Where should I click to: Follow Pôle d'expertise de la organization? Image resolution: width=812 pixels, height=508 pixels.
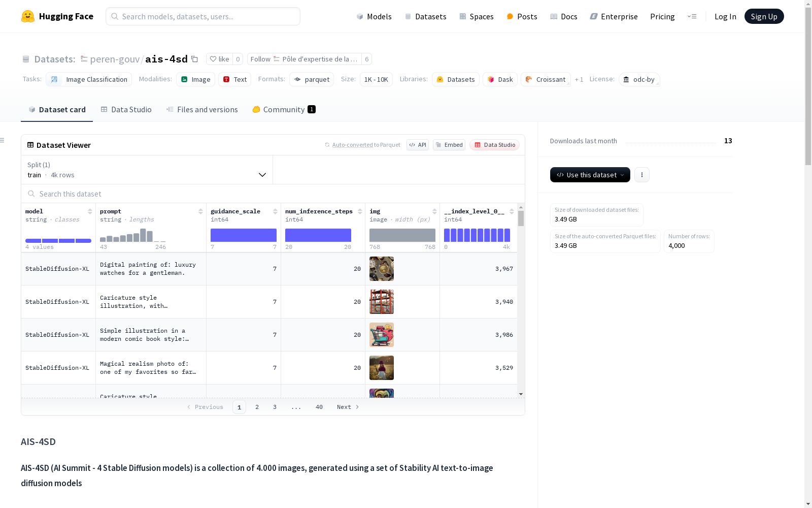pyautogui.click(x=304, y=59)
